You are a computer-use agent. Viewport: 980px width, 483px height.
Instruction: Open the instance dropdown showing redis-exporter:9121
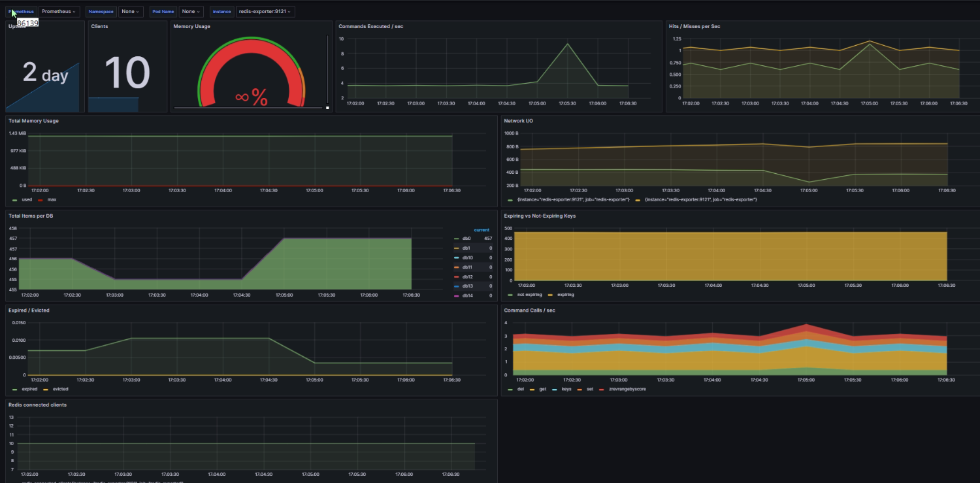(x=265, y=11)
